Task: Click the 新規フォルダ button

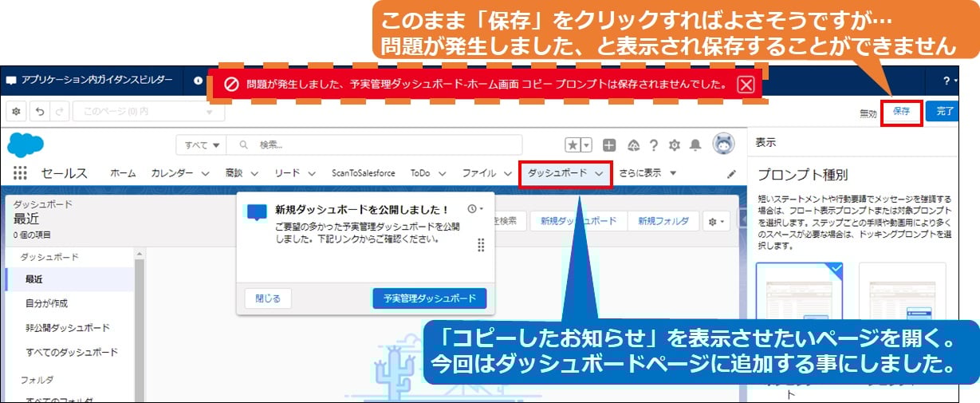Action: tap(663, 221)
